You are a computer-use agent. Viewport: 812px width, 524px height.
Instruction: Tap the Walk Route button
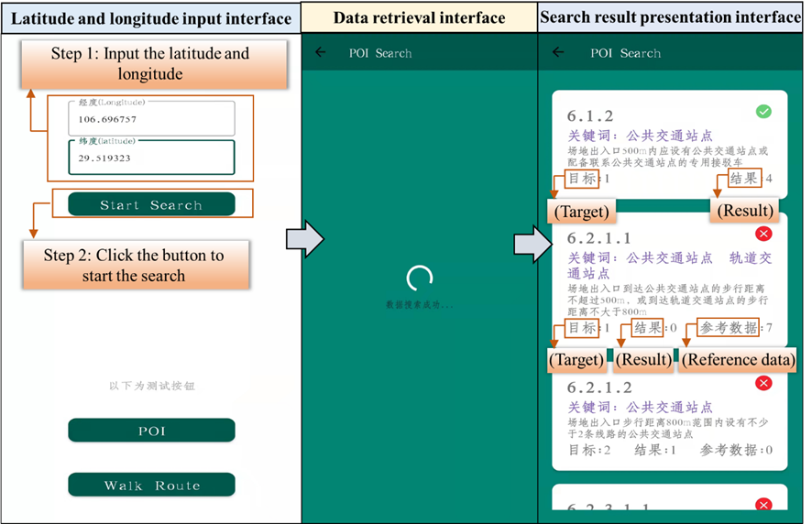point(151,486)
